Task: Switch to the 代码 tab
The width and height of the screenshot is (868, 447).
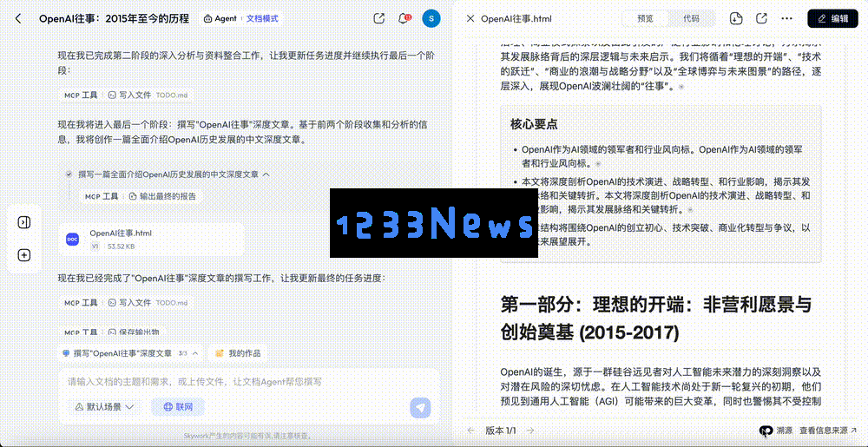Action: [691, 18]
